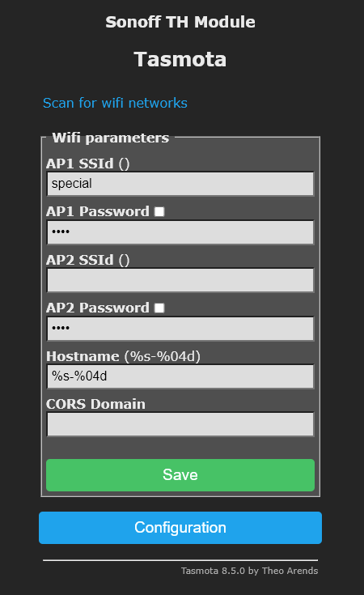Image resolution: width=364 pixels, height=595 pixels.
Task: Click the empty AP2 SSId input box
Action: click(x=180, y=280)
